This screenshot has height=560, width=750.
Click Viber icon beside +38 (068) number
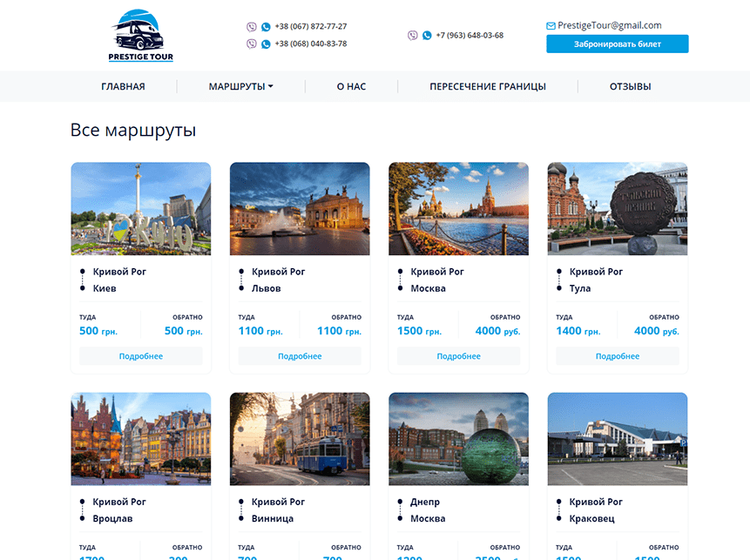pos(252,44)
